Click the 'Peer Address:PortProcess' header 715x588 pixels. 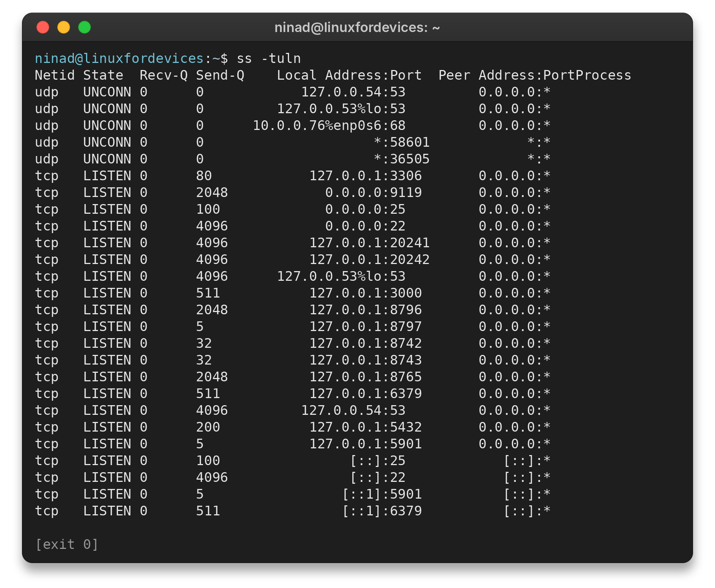click(535, 75)
